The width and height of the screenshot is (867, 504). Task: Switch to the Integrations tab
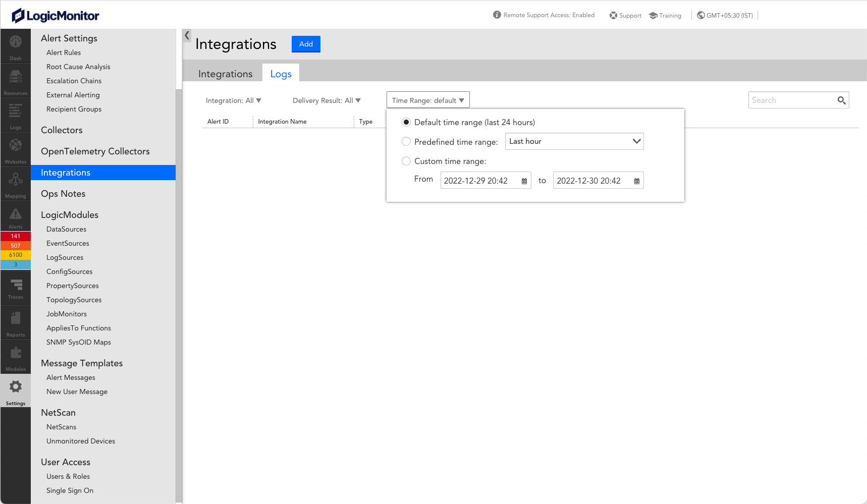pyautogui.click(x=225, y=74)
